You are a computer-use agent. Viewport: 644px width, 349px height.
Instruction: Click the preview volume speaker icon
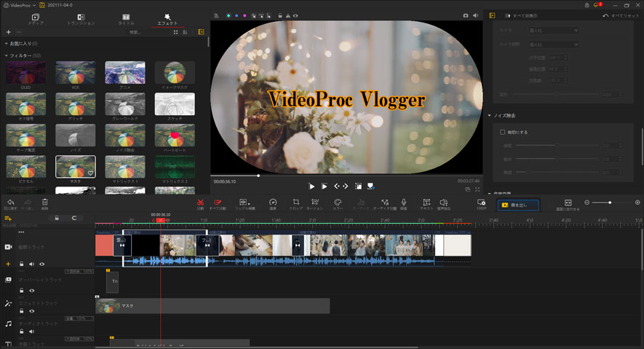coord(475,15)
